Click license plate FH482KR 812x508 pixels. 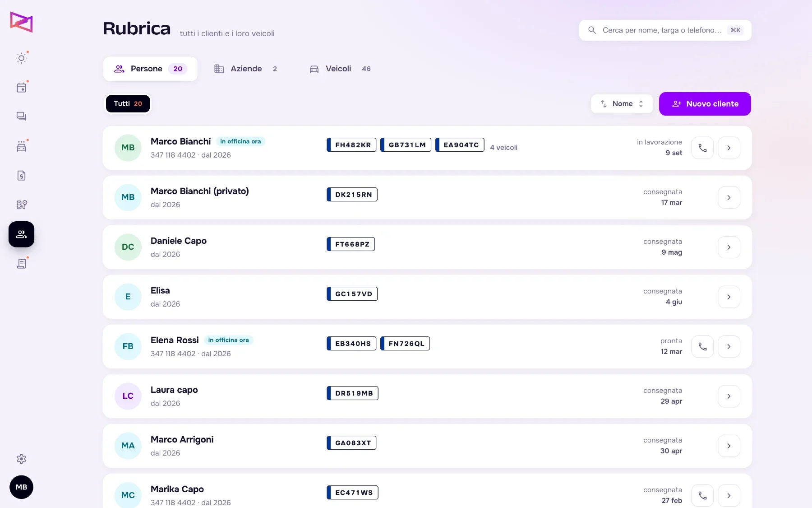(x=351, y=145)
